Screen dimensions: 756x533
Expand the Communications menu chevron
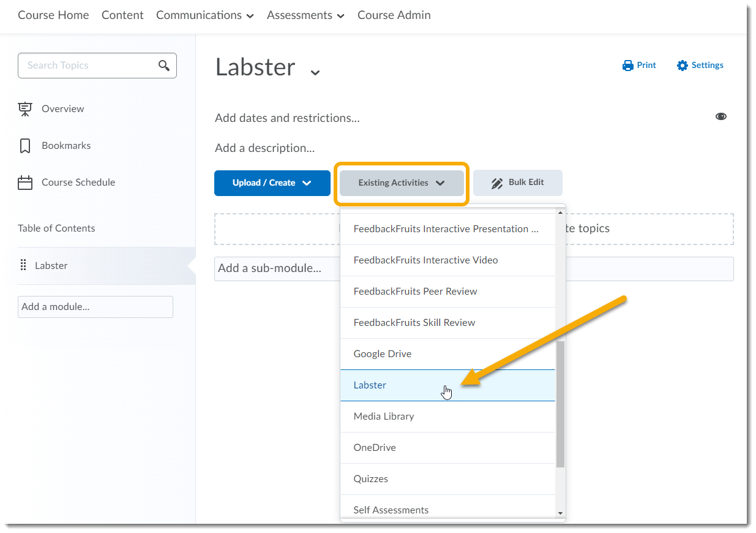(x=250, y=15)
